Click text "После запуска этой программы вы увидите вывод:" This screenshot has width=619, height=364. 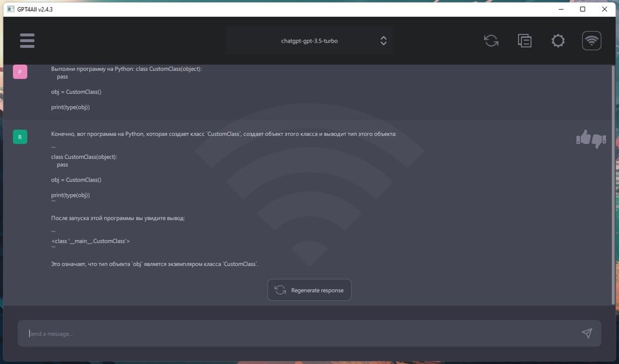tap(118, 218)
